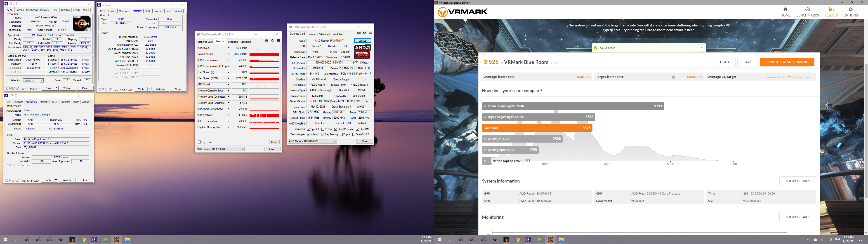868x244 pixels.
Task: Click SHOW DETAILS for System information
Action: click(797, 181)
